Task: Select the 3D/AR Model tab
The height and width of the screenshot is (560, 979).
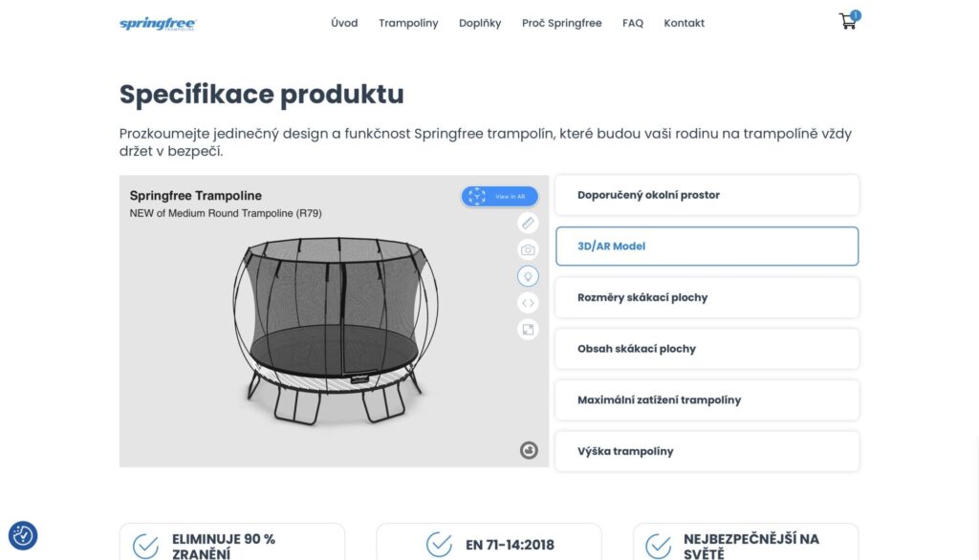Action: (x=707, y=246)
